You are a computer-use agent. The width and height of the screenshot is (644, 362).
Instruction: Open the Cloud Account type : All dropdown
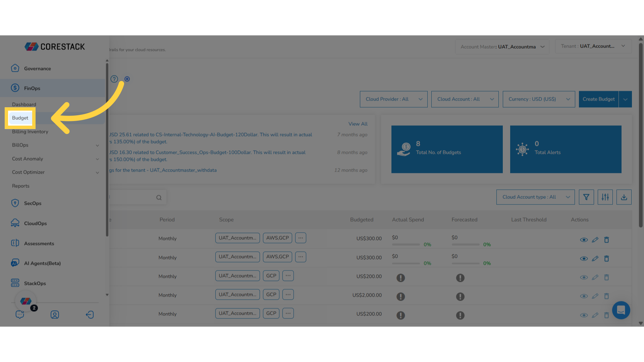tap(535, 197)
